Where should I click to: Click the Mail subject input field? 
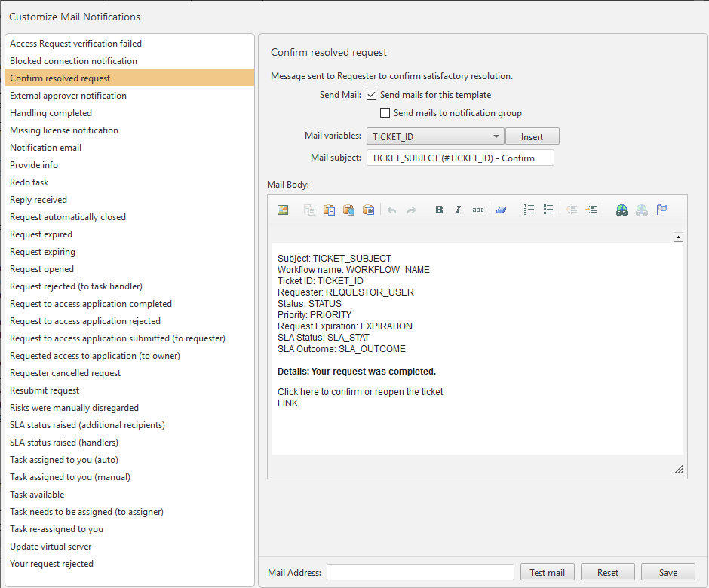pos(459,158)
